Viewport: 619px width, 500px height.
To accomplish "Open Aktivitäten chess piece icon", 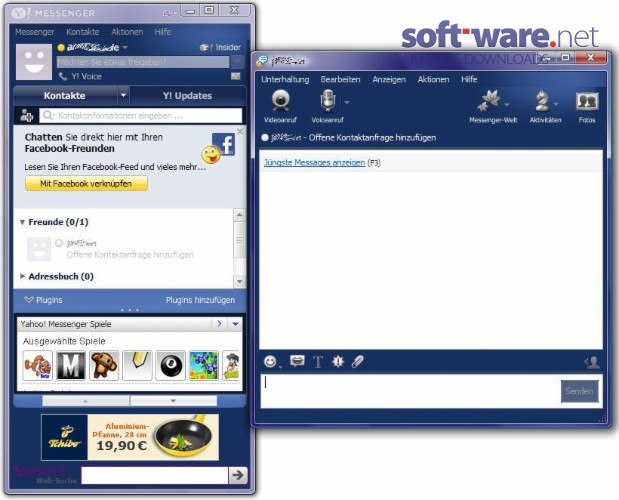I will tap(542, 101).
